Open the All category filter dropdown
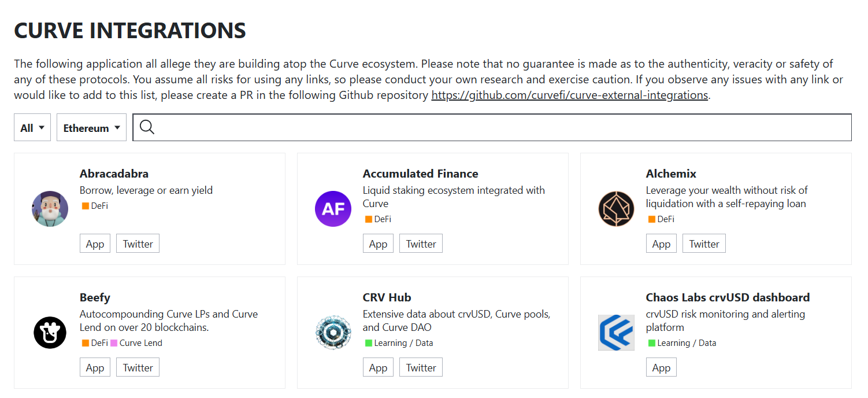 point(32,128)
